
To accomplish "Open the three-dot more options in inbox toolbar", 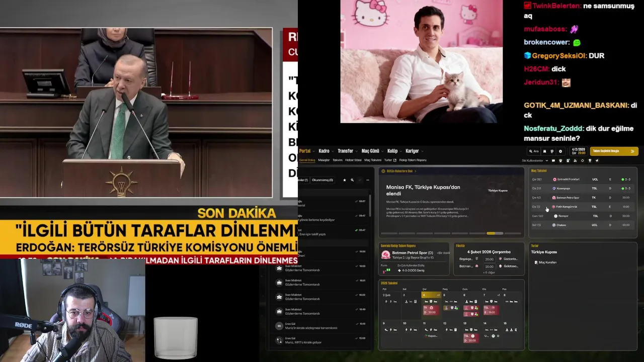I will (x=367, y=180).
